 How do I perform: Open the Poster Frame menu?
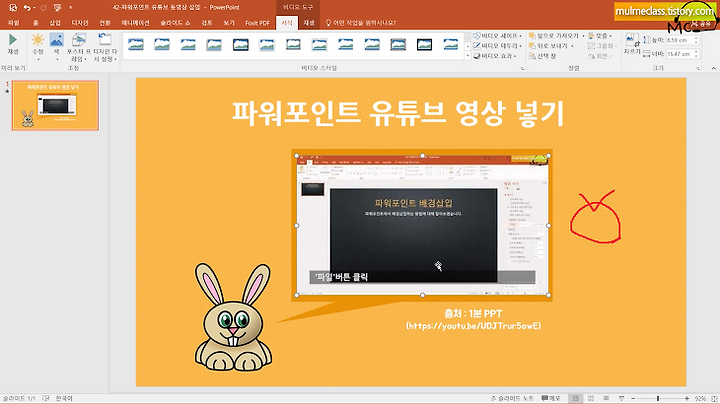coord(79,47)
